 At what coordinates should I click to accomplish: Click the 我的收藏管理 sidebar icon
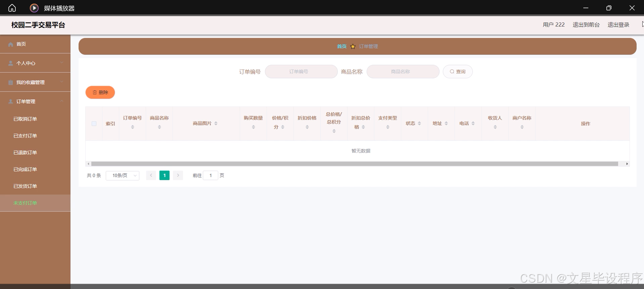11,82
